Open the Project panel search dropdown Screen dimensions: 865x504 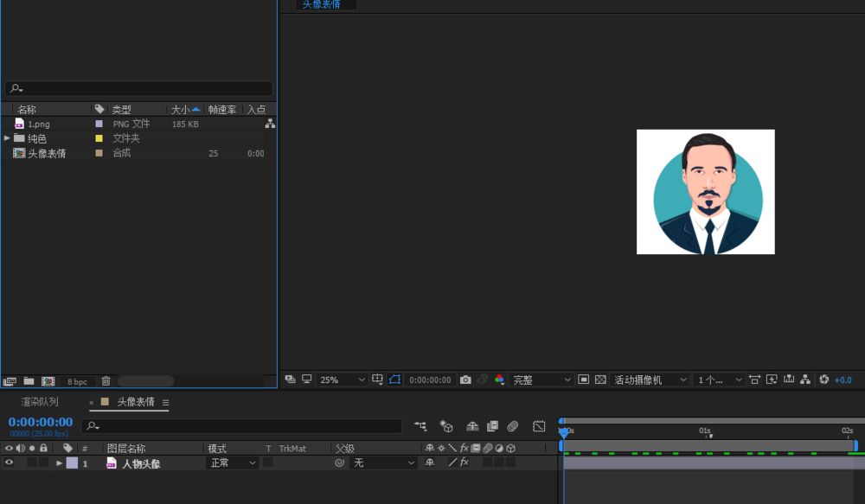point(16,88)
